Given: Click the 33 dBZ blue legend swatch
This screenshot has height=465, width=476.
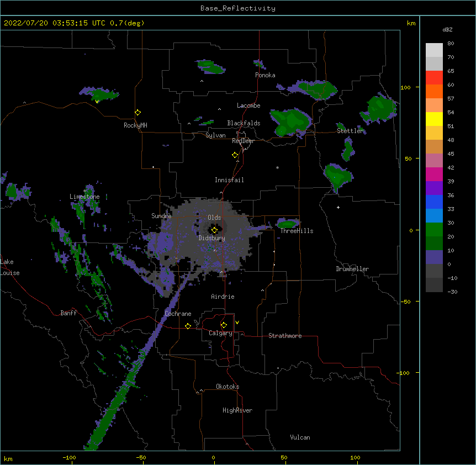Looking at the screenshot, I should pyautogui.click(x=434, y=202).
